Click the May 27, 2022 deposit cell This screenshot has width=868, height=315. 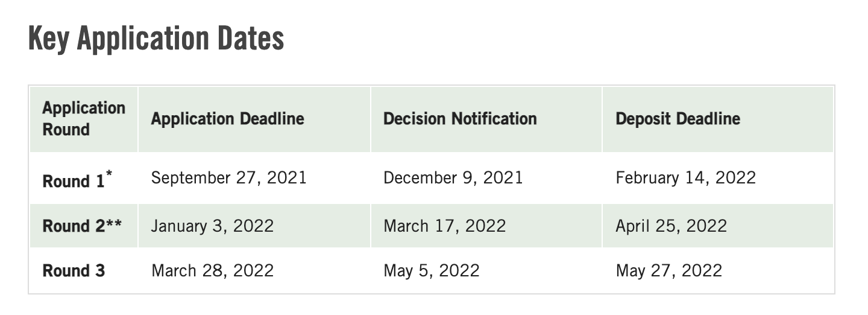click(x=668, y=270)
